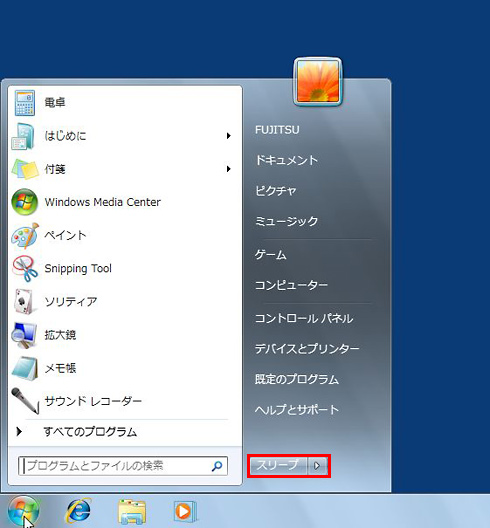
Task: Select the すべてのプログラム label
Action: (90, 432)
